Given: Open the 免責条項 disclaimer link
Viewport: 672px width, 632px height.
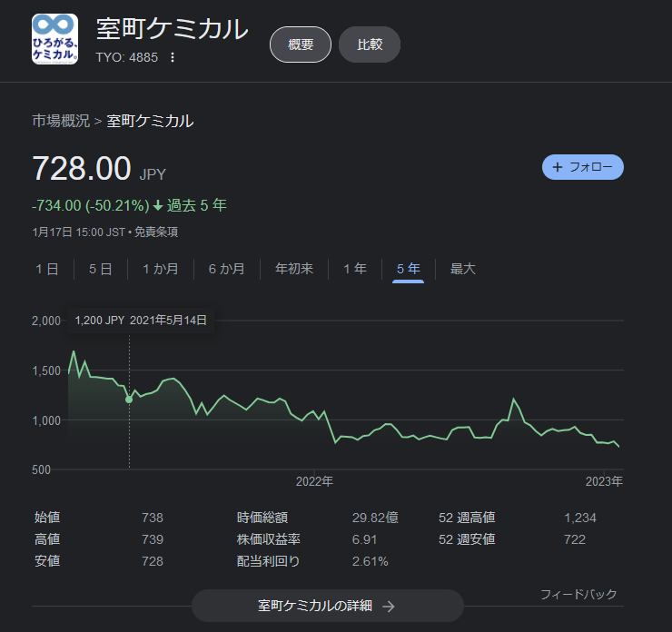Looking at the screenshot, I should 156,232.
